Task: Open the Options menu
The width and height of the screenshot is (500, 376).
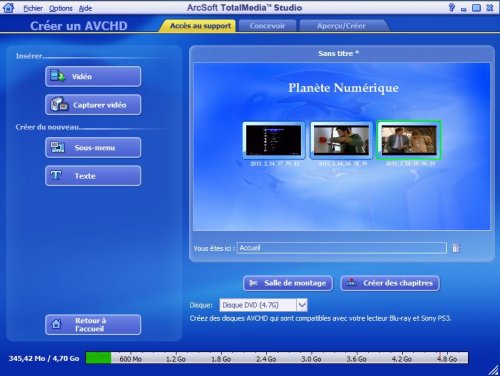Action: point(61,8)
